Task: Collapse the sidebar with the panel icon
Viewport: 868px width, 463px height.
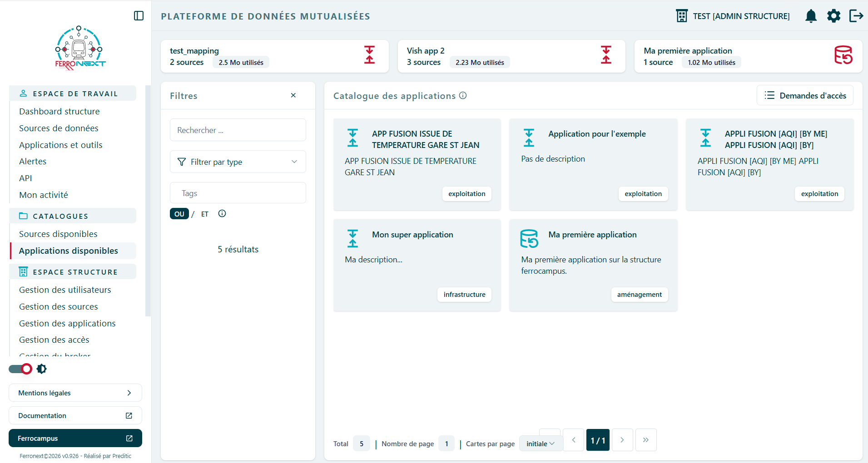Action: pyautogui.click(x=139, y=16)
